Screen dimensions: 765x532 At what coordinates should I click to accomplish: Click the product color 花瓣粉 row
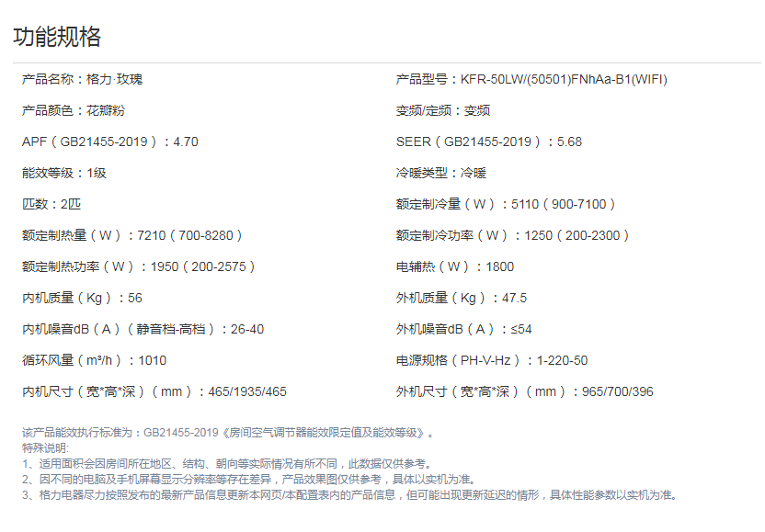73,110
